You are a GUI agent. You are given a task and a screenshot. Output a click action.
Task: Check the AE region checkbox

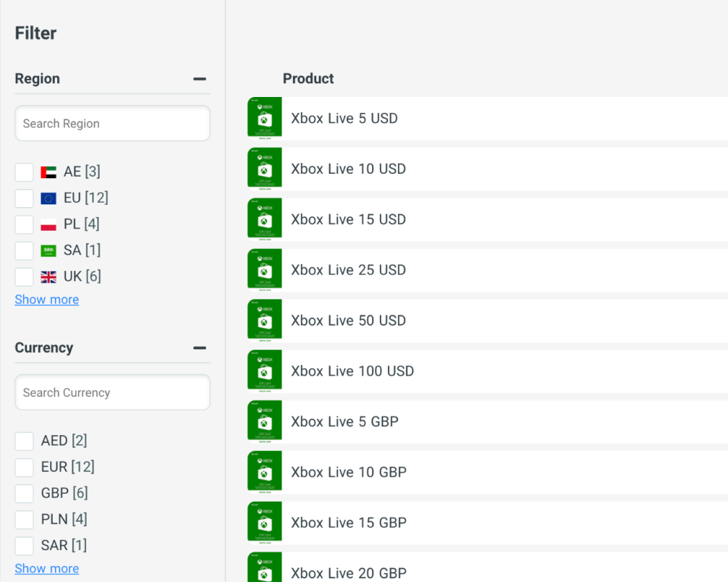click(24, 172)
